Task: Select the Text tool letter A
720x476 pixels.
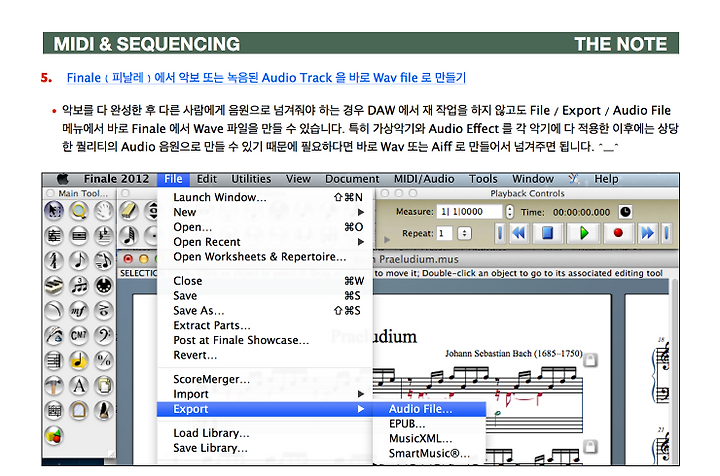Action: click(79, 385)
